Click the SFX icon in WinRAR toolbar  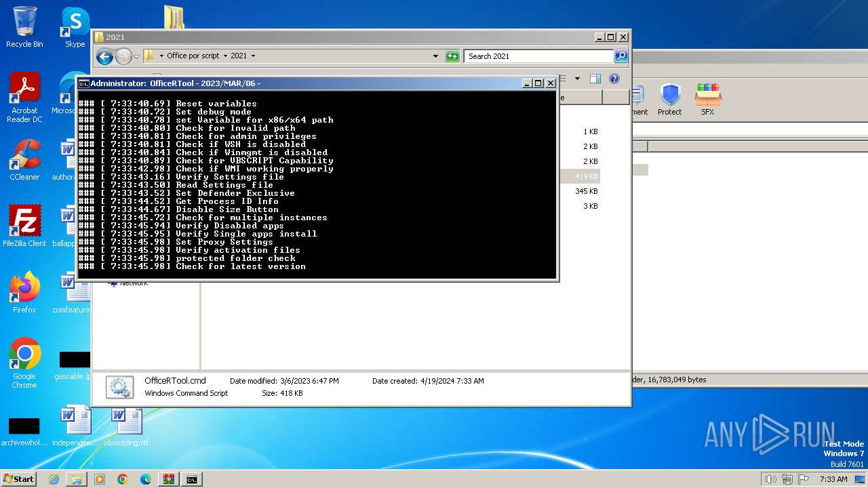point(707,100)
